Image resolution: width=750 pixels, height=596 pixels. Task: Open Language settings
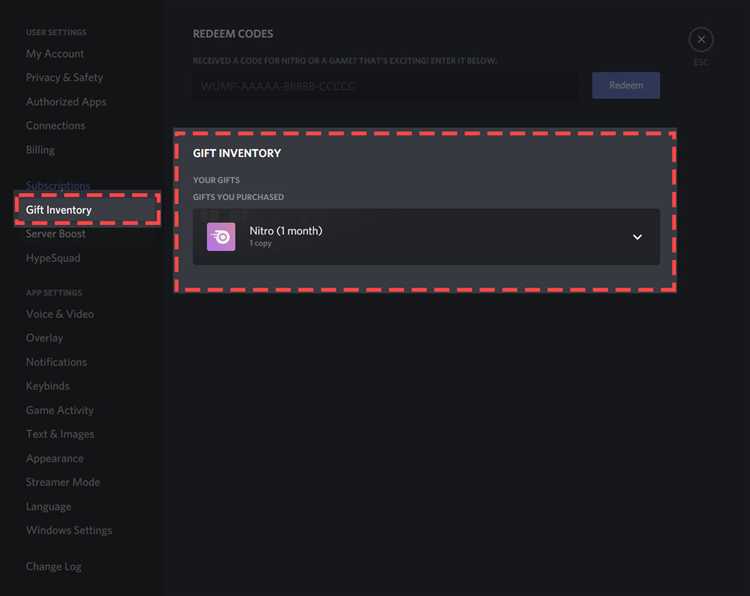49,507
